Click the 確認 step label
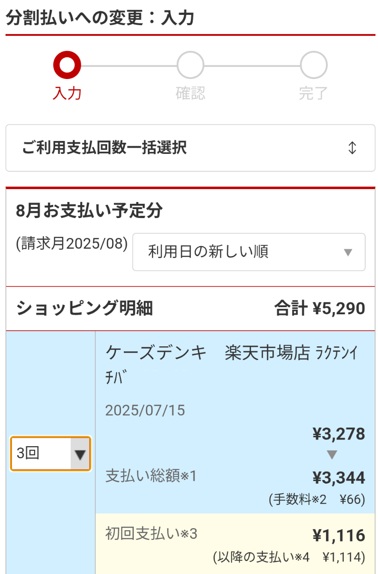The width and height of the screenshot is (378, 574). click(190, 93)
